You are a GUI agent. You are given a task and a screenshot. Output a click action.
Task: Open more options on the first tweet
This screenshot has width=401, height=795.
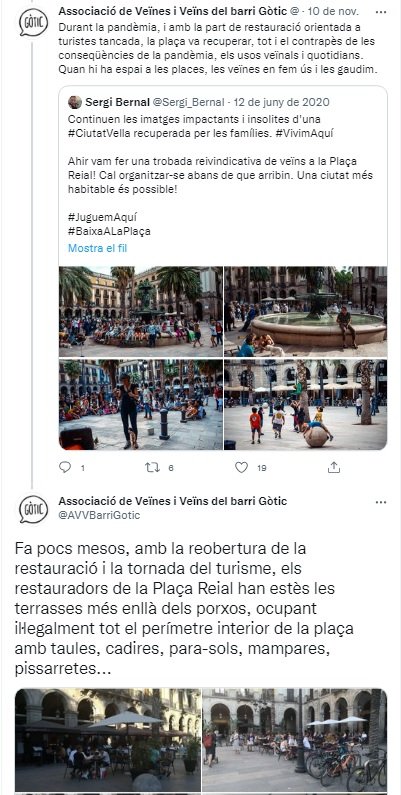pyautogui.click(x=381, y=11)
